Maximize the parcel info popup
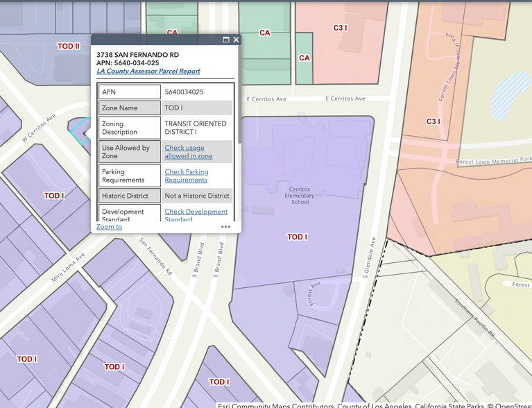Screen dimensions: 532x408 226,40
